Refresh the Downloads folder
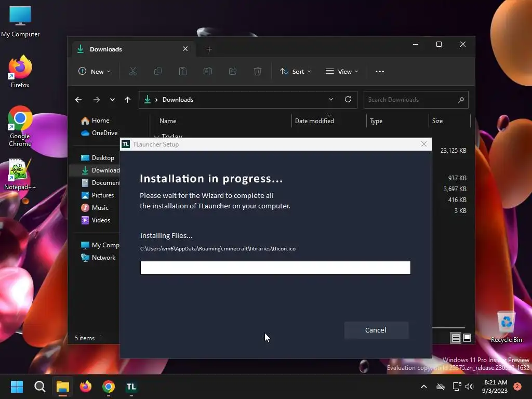 tap(348, 99)
